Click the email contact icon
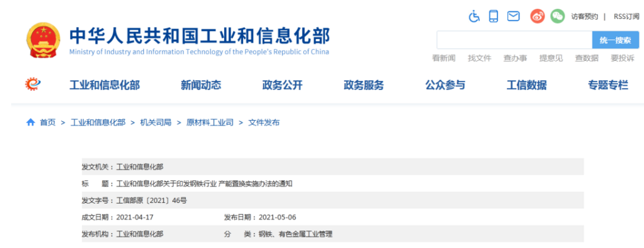The height and width of the screenshot is (248, 644). (x=513, y=17)
